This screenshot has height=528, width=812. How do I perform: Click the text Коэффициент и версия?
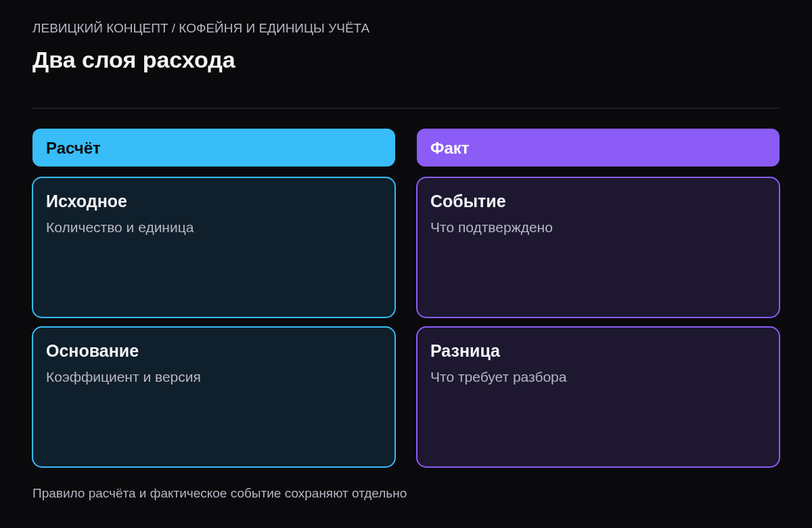[x=123, y=377]
